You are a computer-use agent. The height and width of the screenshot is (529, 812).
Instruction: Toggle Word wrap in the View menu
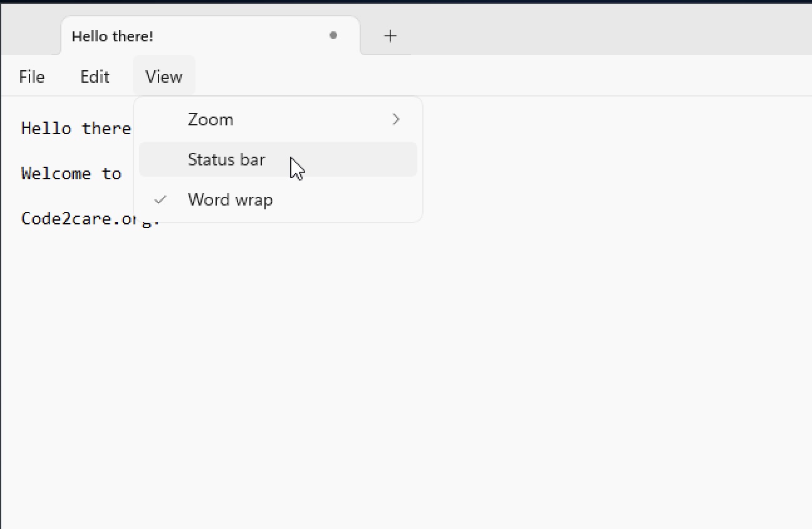(x=231, y=199)
